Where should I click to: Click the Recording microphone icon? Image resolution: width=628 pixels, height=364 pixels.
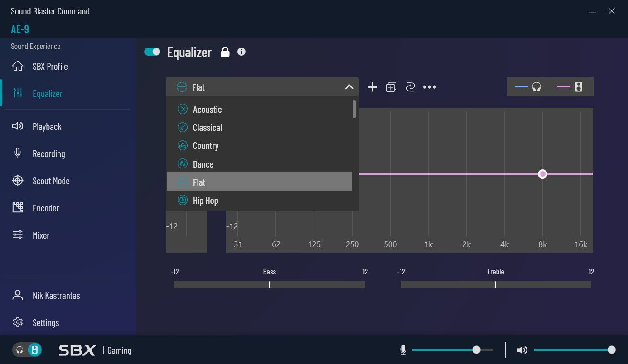point(18,153)
